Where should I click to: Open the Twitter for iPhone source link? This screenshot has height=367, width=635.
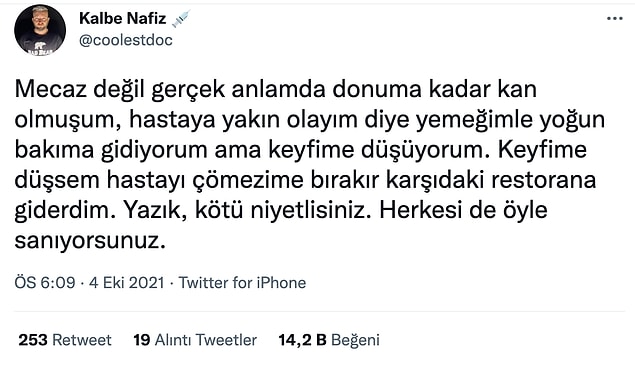242,282
